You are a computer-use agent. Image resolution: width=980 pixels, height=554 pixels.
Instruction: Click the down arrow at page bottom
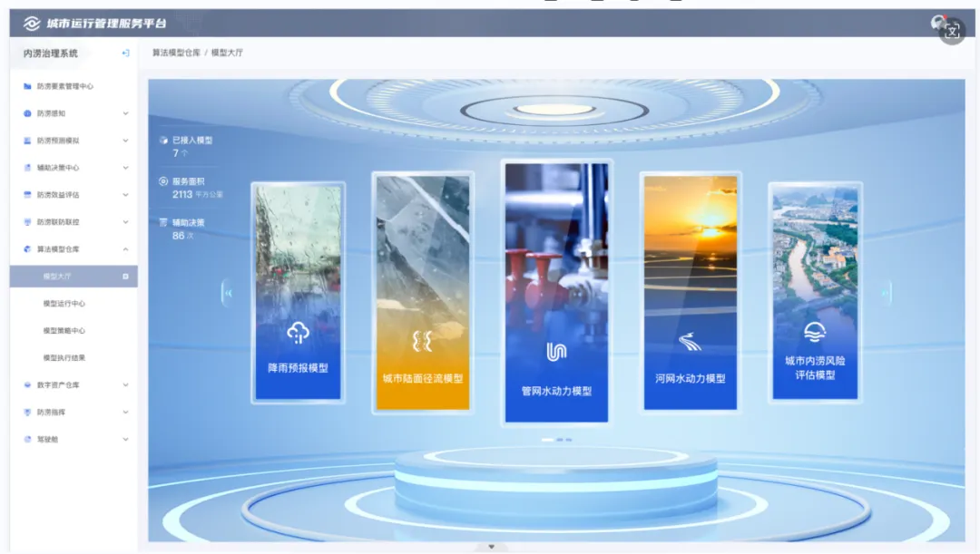491,547
